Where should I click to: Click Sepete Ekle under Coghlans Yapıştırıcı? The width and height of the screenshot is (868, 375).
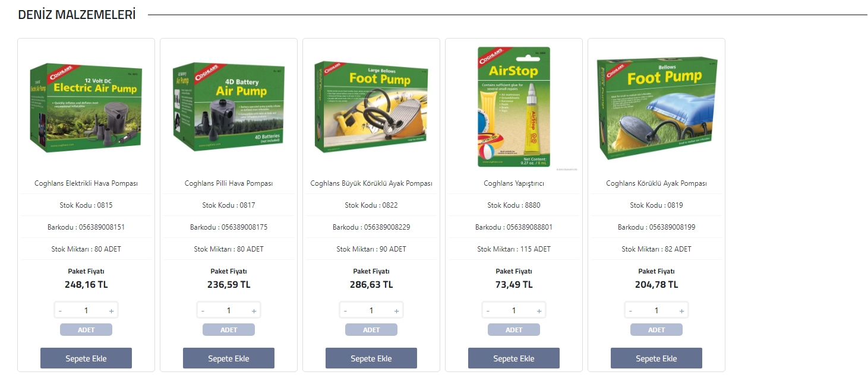[x=514, y=358]
